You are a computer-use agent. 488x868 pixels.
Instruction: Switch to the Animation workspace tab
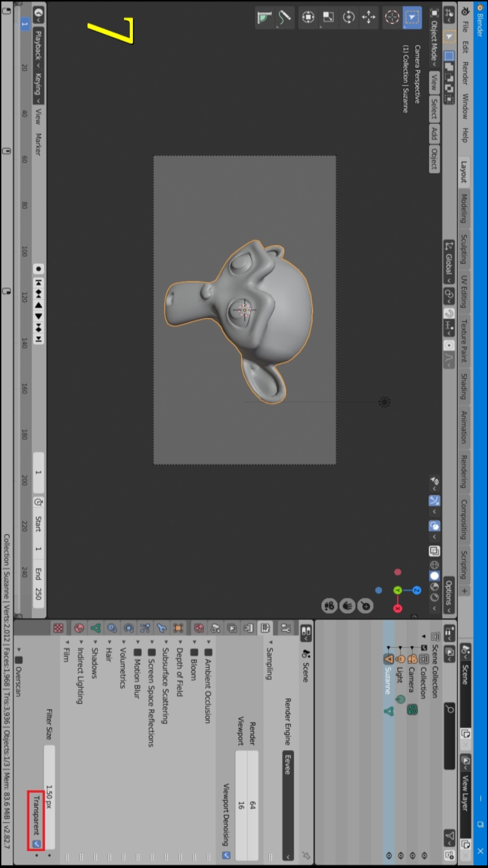[x=464, y=427]
